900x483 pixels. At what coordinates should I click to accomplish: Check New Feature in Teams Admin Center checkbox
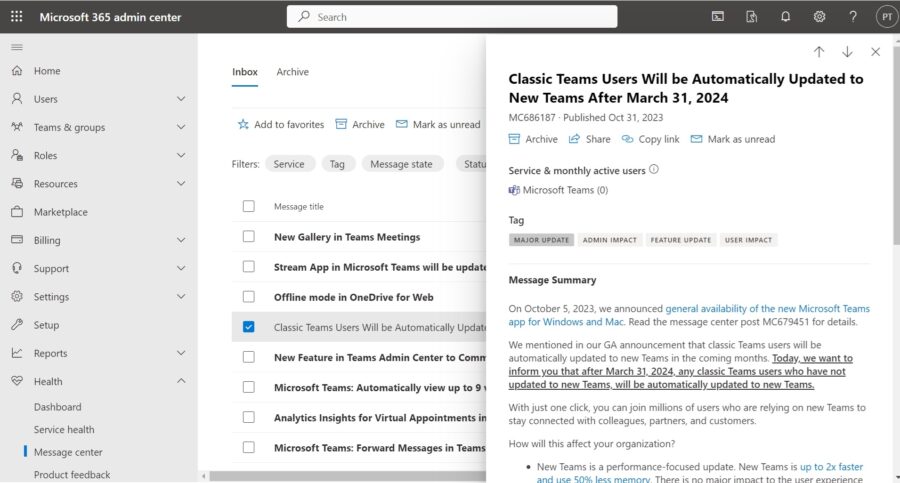tap(249, 357)
